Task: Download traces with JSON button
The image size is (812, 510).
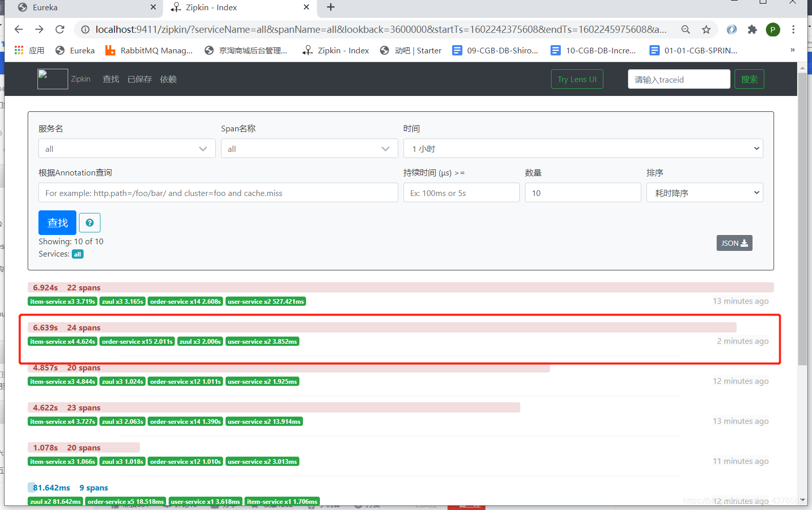Action: click(735, 243)
